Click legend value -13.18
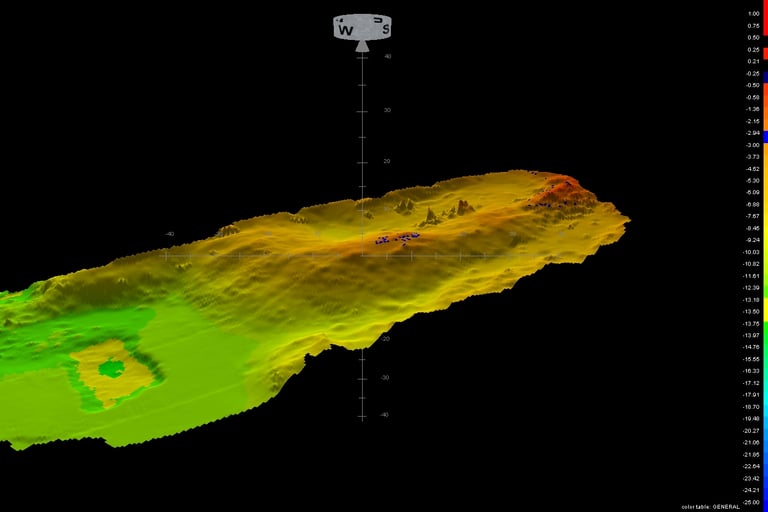Screen dimensions: 768x512 [752, 300]
